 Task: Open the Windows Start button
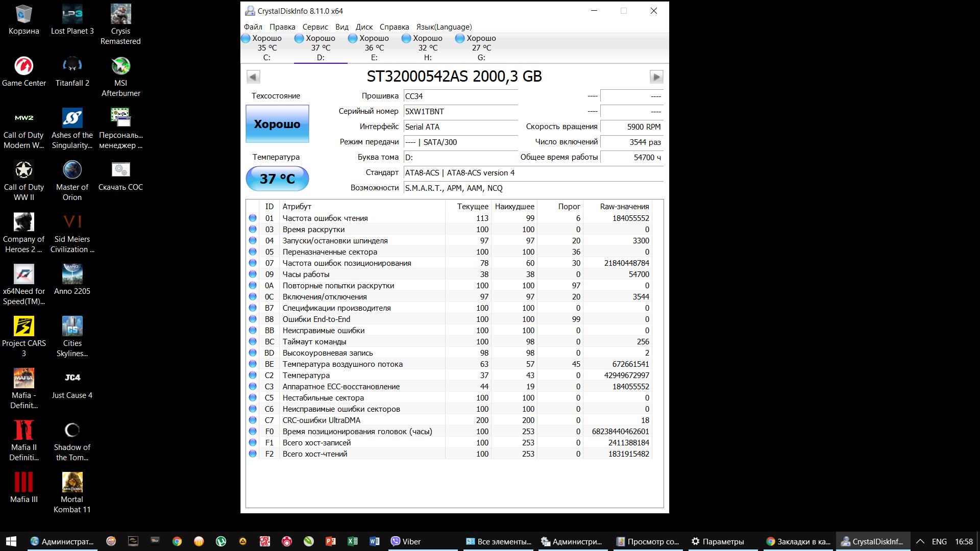click(x=11, y=541)
